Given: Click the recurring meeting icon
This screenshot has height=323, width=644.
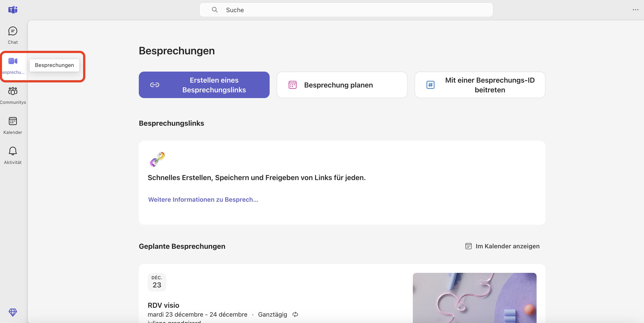Looking at the screenshot, I should 295,315.
